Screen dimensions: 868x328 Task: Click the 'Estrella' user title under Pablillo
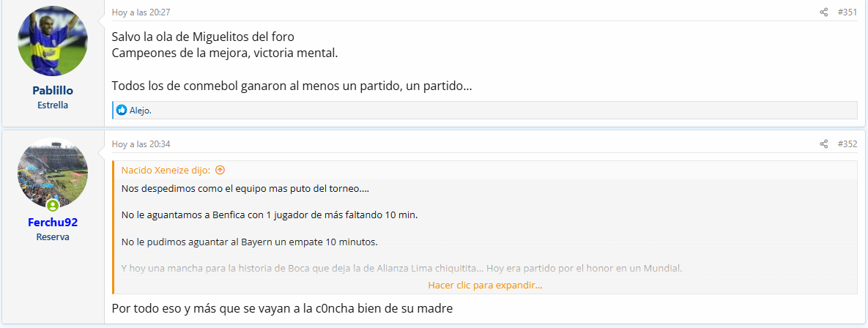tap(53, 105)
